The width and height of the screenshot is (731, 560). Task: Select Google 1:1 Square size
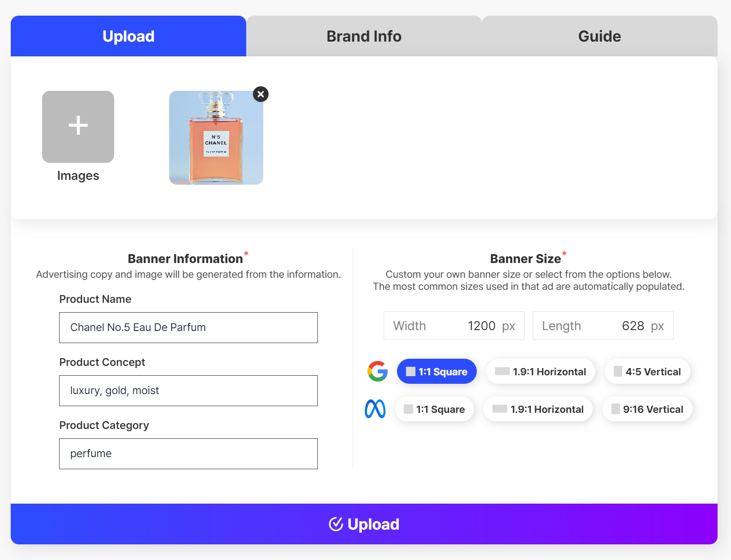[437, 371]
